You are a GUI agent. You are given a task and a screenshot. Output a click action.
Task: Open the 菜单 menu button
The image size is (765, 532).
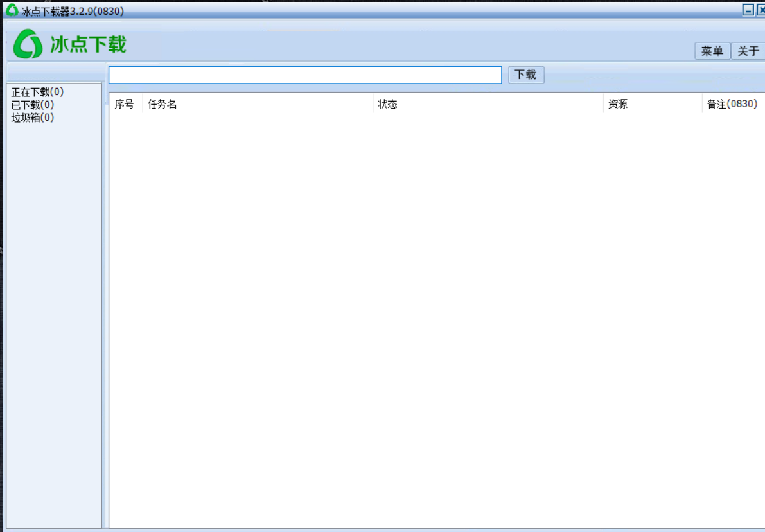pyautogui.click(x=712, y=51)
